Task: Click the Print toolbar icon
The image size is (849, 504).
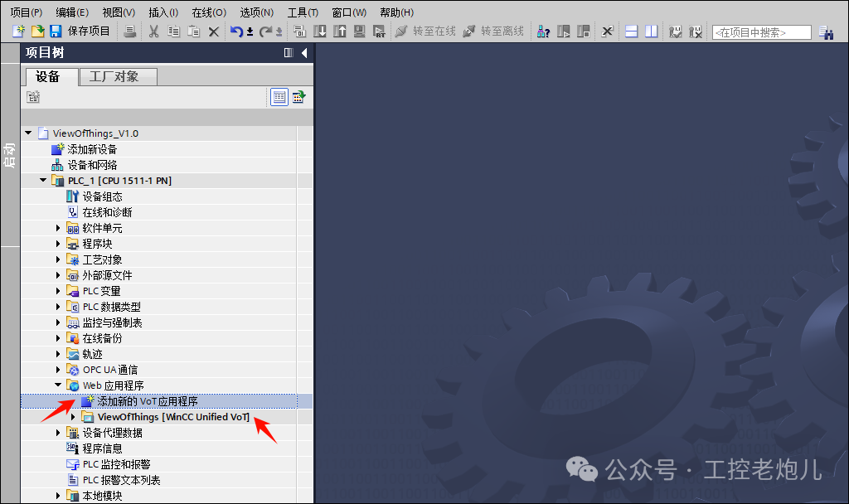Action: point(129,31)
